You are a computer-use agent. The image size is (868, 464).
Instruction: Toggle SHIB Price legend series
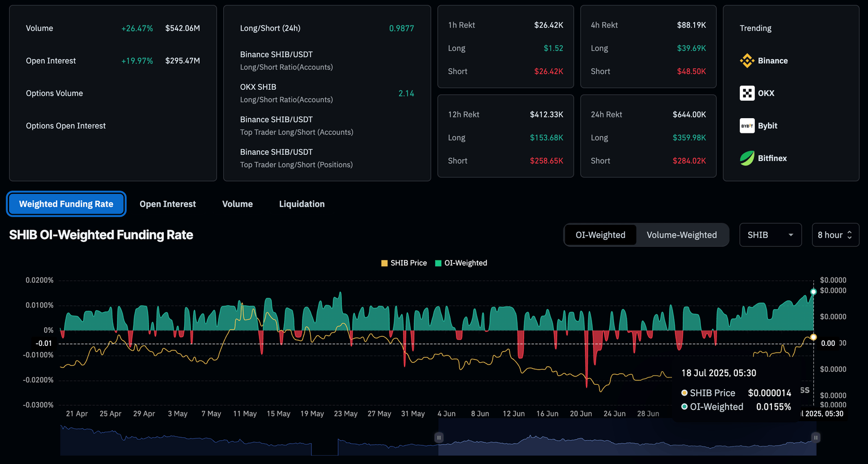point(404,263)
